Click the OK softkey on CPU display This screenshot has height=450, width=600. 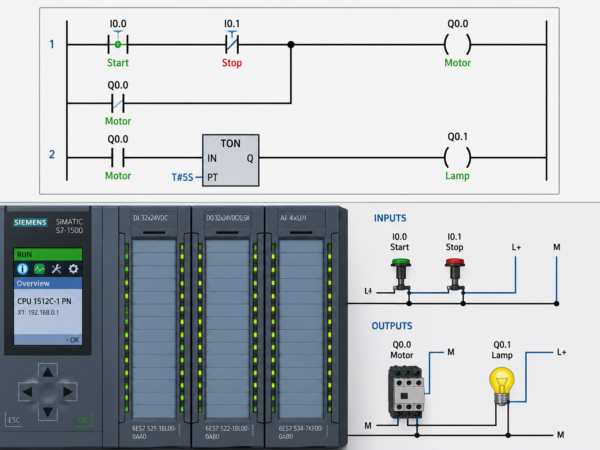pyautogui.click(x=72, y=339)
